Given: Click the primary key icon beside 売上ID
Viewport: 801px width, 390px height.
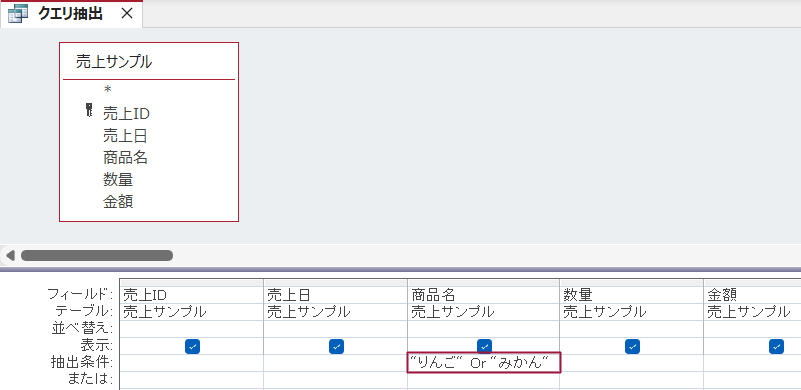Looking at the screenshot, I should pyautogui.click(x=89, y=111).
